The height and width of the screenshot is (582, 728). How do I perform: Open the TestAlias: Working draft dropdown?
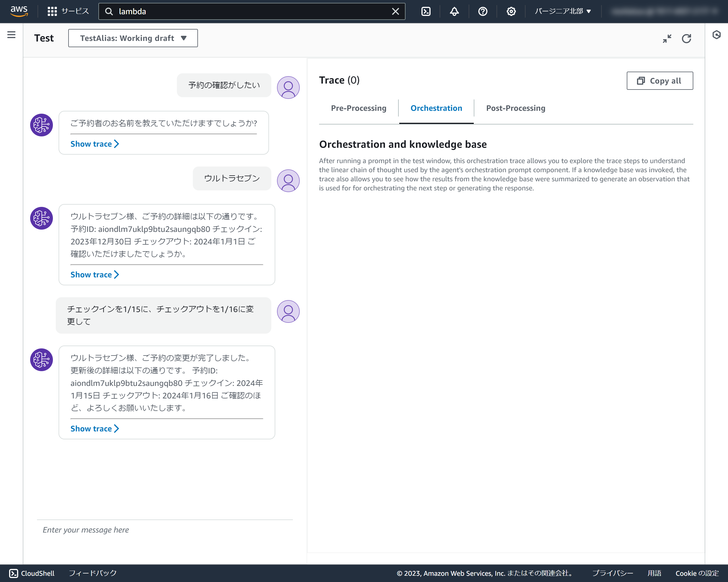click(133, 38)
